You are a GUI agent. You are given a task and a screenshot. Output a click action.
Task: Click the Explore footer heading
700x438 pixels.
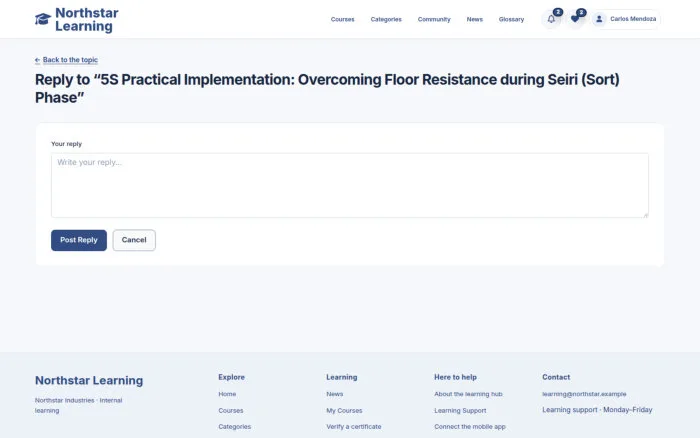231,377
